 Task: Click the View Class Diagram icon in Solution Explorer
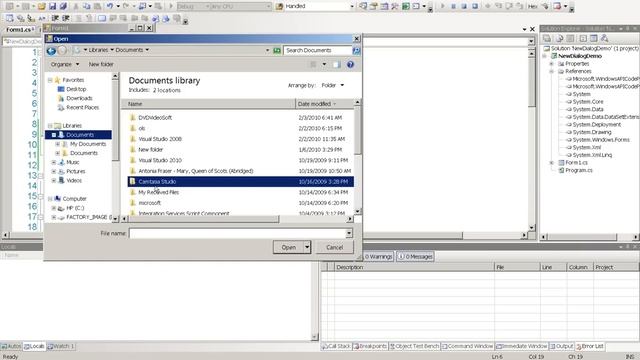tap(604, 38)
